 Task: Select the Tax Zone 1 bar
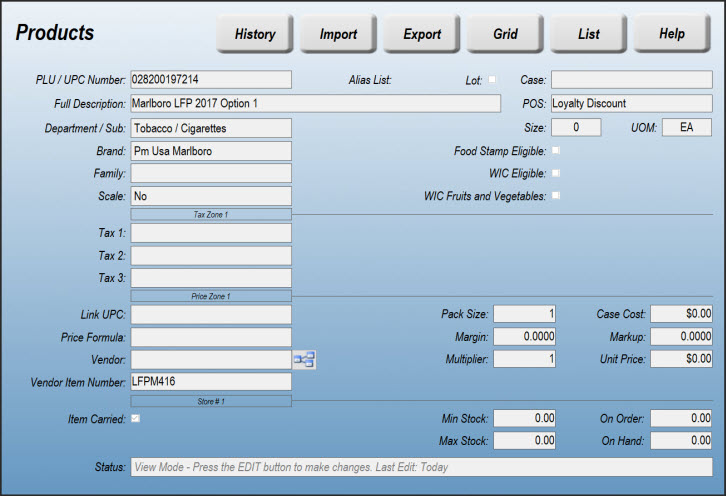tap(211, 214)
